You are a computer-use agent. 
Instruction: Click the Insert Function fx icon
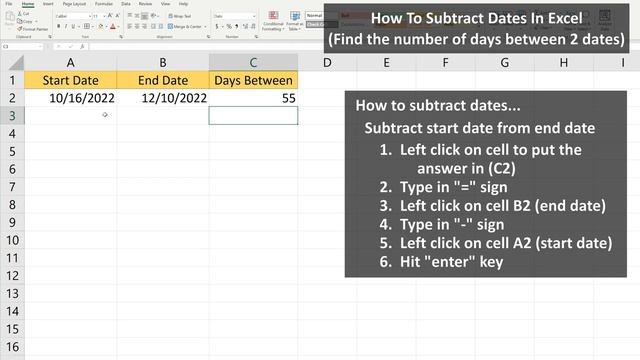(82, 47)
